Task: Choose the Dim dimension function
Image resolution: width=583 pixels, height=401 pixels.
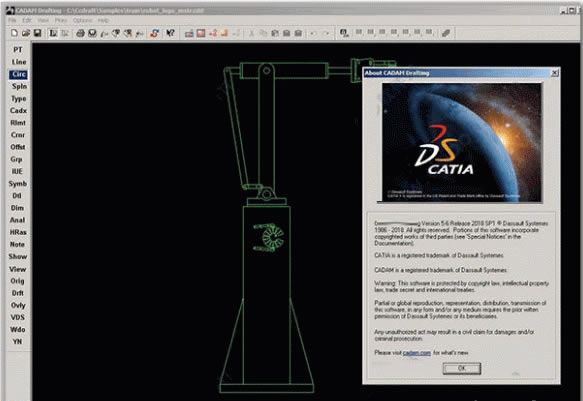Action: [x=17, y=208]
